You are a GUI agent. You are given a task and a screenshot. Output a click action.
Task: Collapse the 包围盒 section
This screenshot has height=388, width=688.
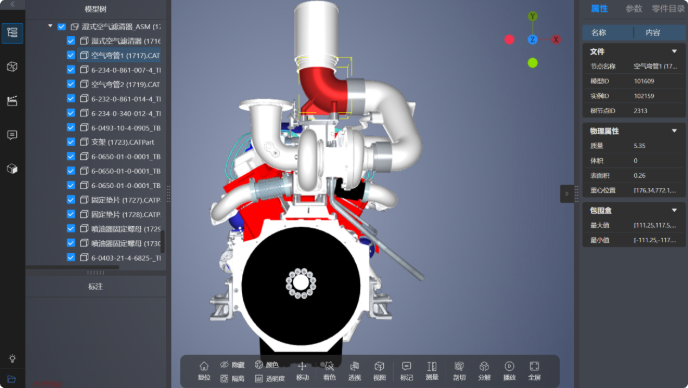pyautogui.click(x=674, y=210)
